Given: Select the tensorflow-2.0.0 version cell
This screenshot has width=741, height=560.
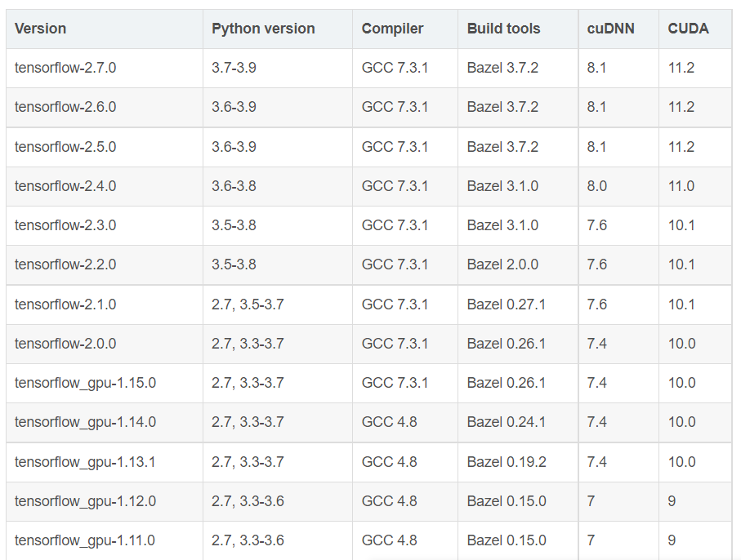Looking at the screenshot, I should point(65,344).
